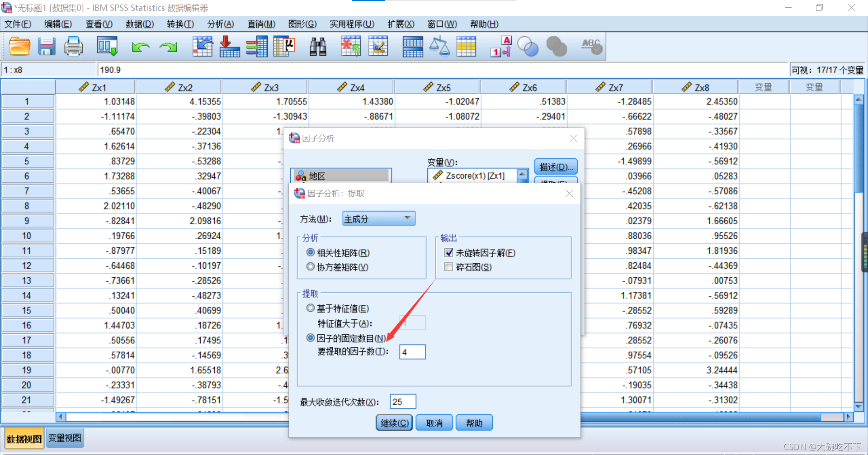Enable 碎石图 checkbox
The height and width of the screenshot is (455, 868).
point(448,267)
